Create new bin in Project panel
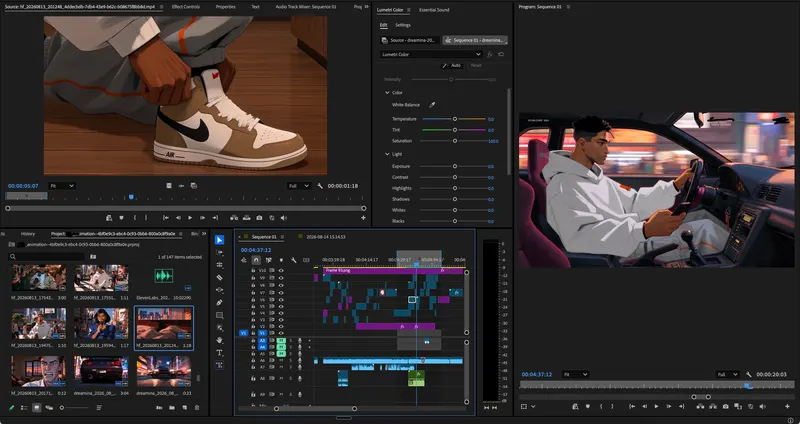This screenshot has width=800, height=424. coord(172,408)
